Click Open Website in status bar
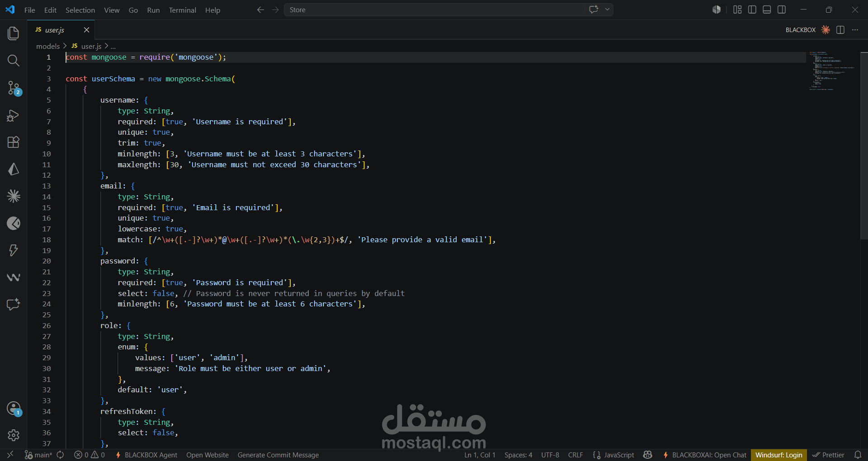Image resolution: width=868 pixels, height=461 pixels. pos(208,455)
